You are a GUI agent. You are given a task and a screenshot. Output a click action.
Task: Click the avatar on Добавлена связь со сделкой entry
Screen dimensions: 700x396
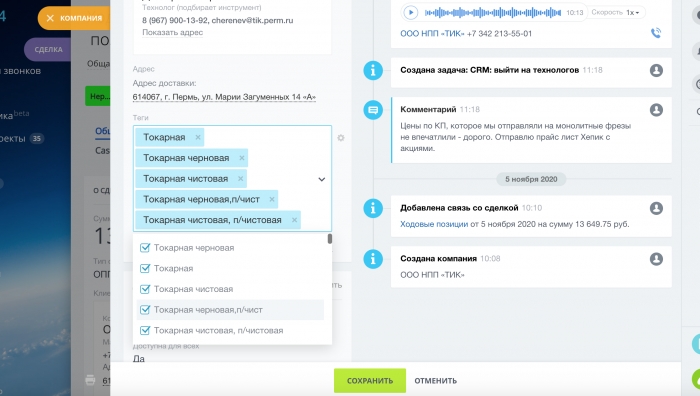click(x=656, y=208)
